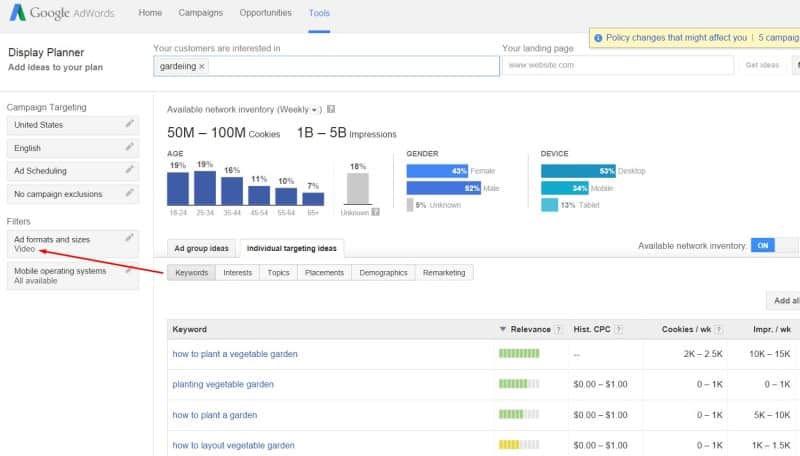Click the Impr. / wk column header

click(772, 330)
